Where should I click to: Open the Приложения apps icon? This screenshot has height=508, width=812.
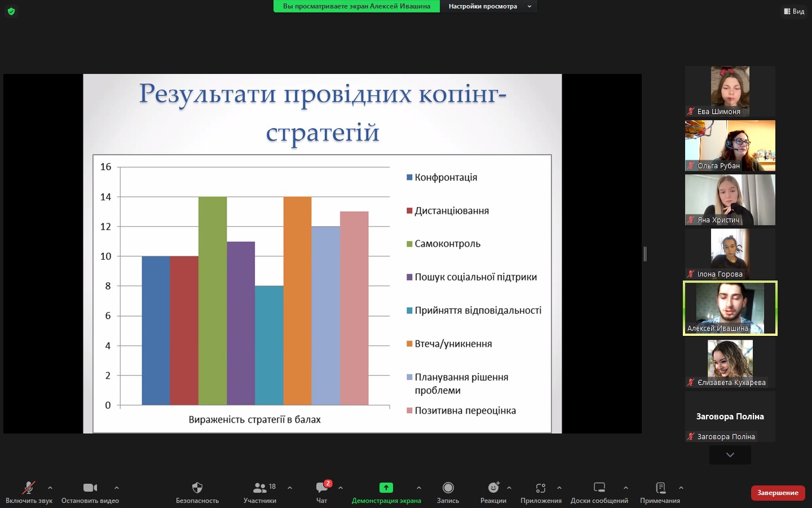541,488
